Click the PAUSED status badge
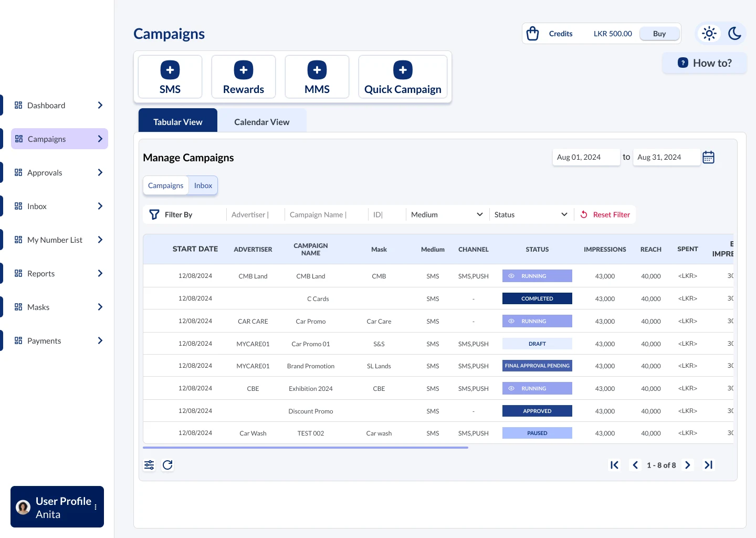This screenshot has height=538, width=756. [x=537, y=433]
